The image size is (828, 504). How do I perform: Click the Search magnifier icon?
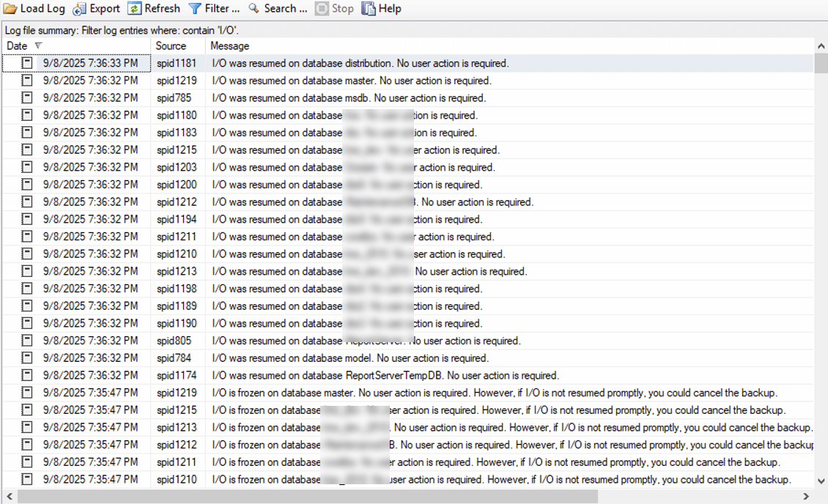tap(254, 9)
